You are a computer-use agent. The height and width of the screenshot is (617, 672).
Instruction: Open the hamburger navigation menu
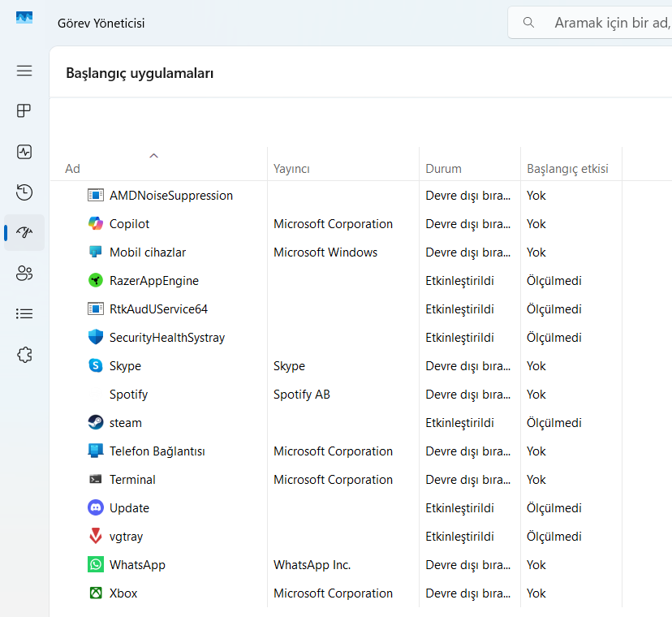24,71
